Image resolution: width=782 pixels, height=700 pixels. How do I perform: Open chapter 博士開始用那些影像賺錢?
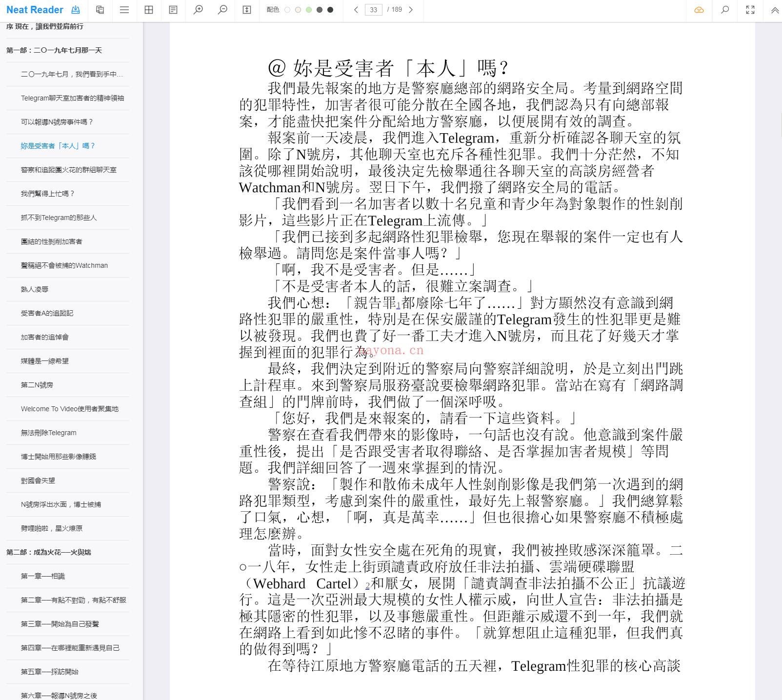click(x=58, y=457)
